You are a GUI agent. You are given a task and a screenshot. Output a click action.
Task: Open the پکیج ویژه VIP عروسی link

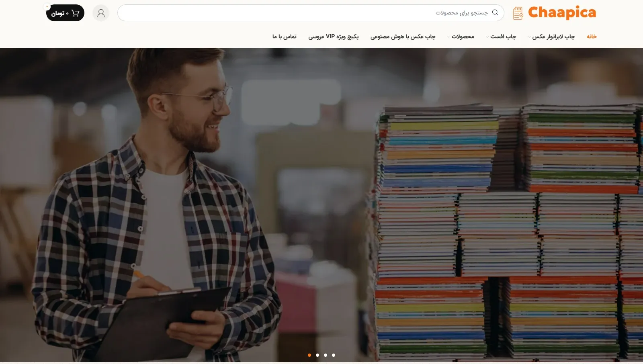pyautogui.click(x=333, y=37)
